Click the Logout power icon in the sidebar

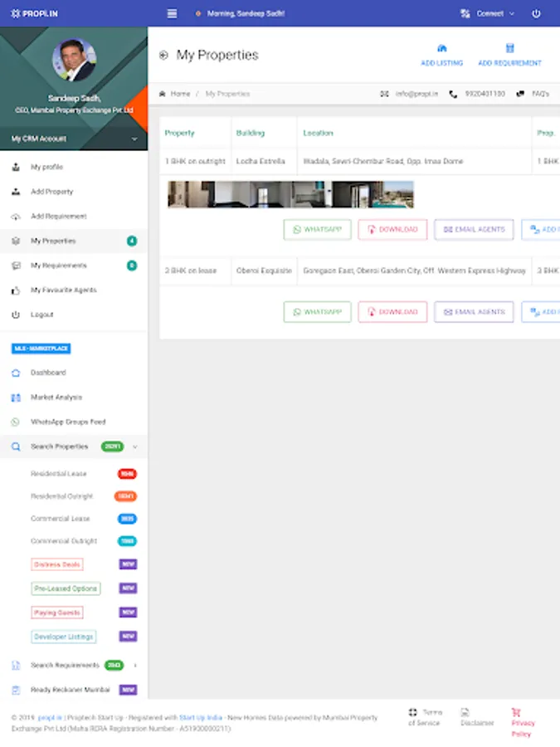pos(16,315)
